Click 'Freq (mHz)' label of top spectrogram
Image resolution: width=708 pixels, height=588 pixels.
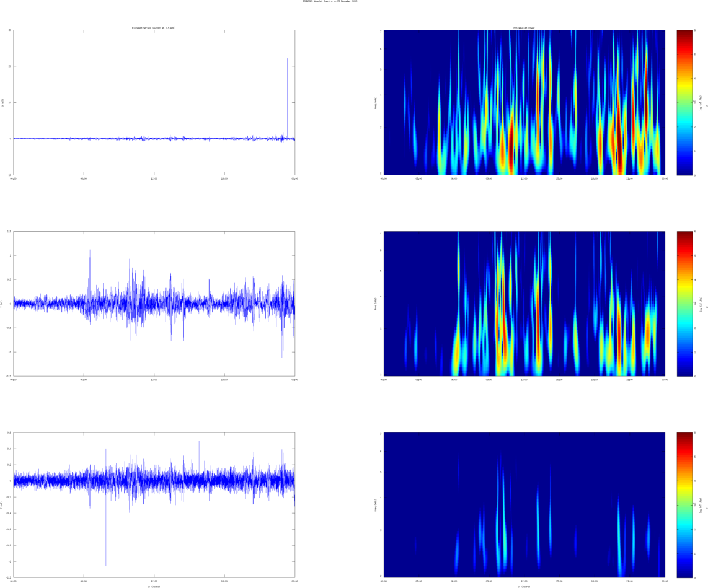tap(376, 102)
